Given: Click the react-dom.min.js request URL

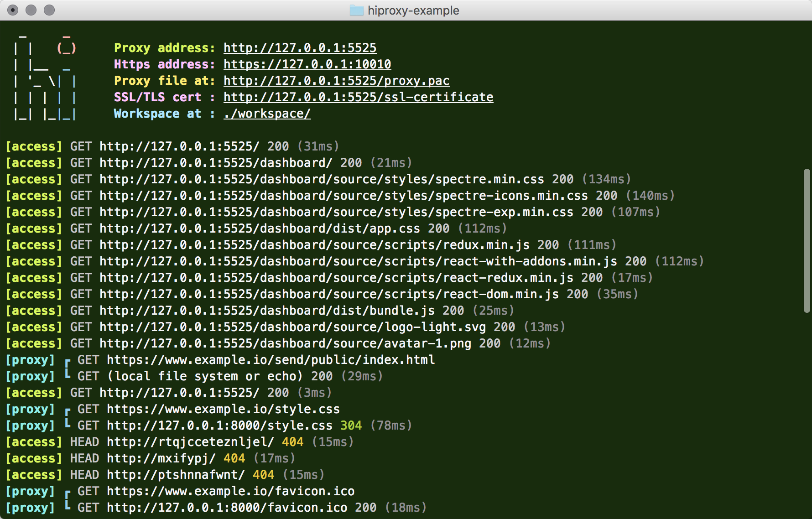Looking at the screenshot, I should [329, 294].
